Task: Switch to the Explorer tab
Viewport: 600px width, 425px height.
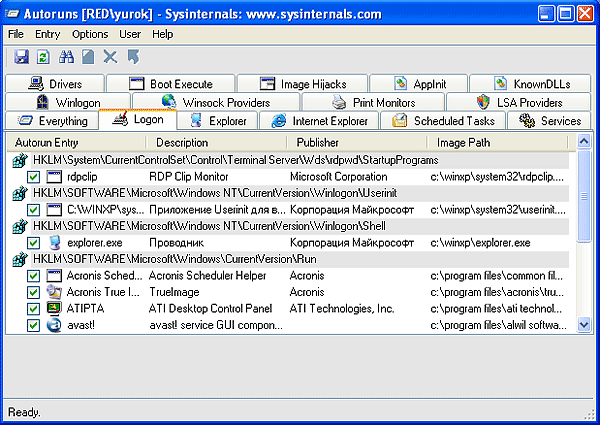Action: click(x=218, y=121)
